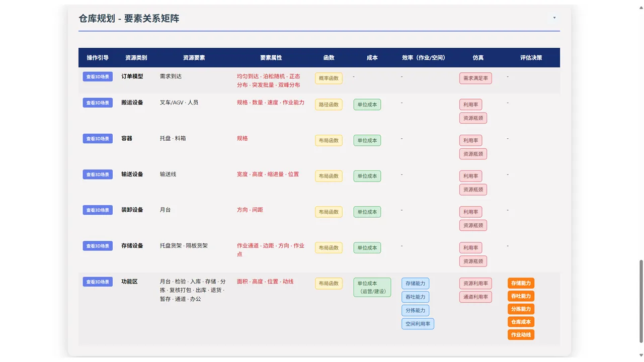Click 单位成本 tag in the 容器 row
Viewport: 644px width, 362px height.
[367, 140]
